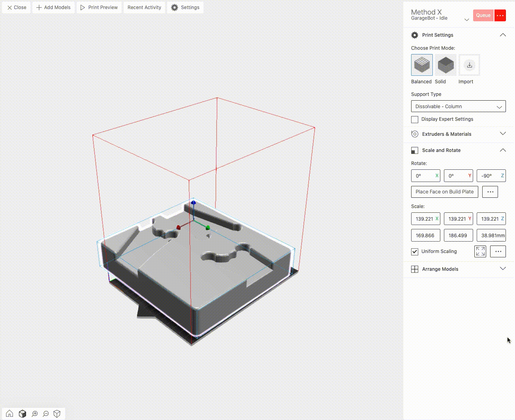Viewport: 515px width, 420px height.
Task: Click Place Face on Build Plate
Action: point(445,192)
